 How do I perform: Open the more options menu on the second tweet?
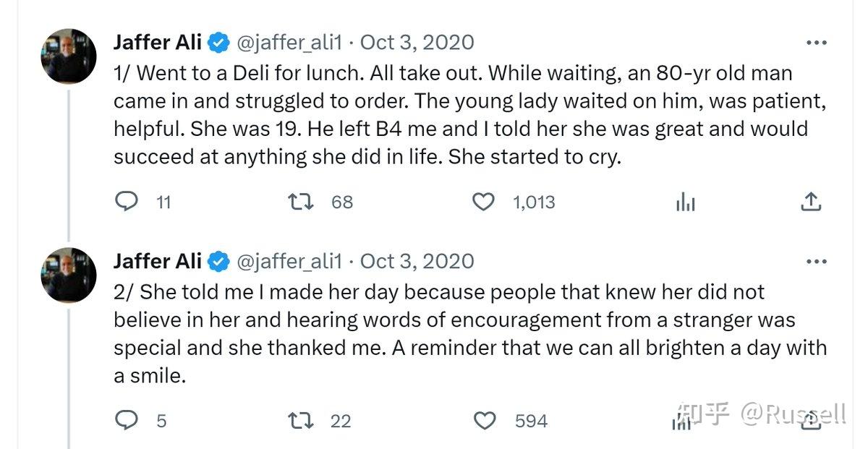pos(817,260)
